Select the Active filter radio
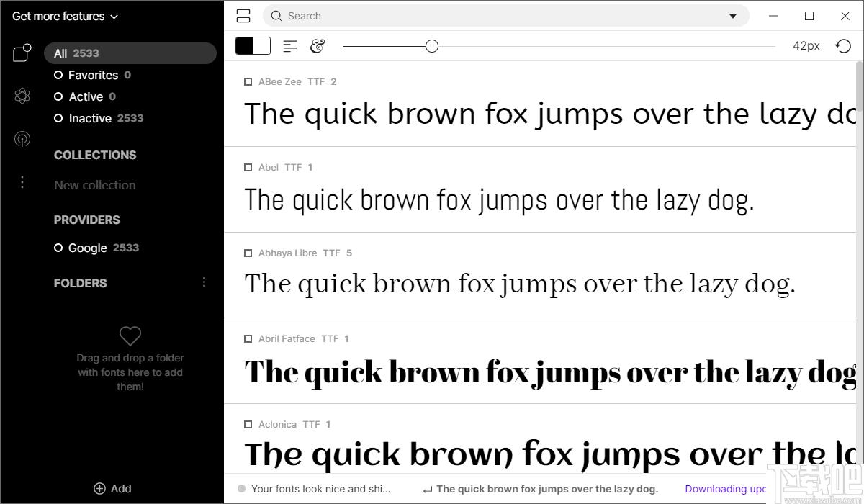 58,96
